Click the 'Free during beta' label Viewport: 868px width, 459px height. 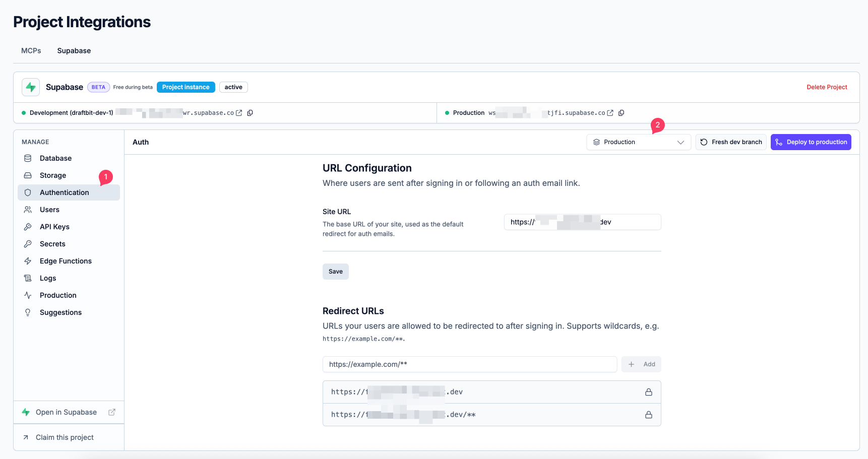(133, 87)
